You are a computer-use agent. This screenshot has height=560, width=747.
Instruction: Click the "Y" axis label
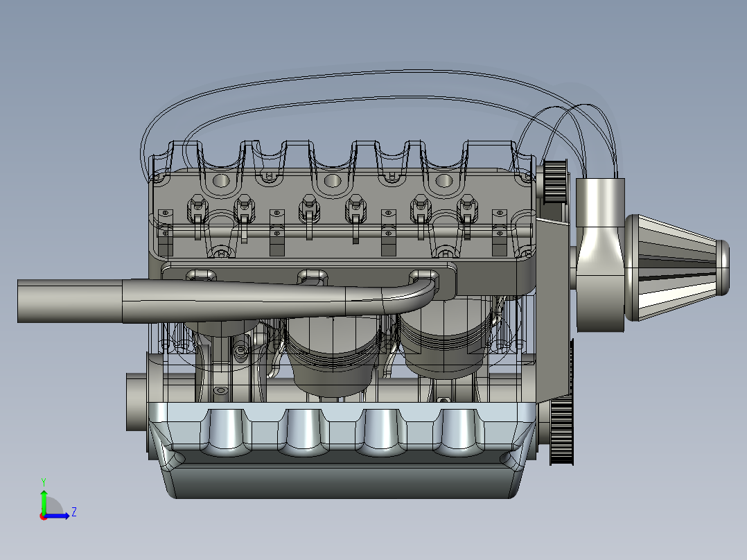click(x=44, y=482)
